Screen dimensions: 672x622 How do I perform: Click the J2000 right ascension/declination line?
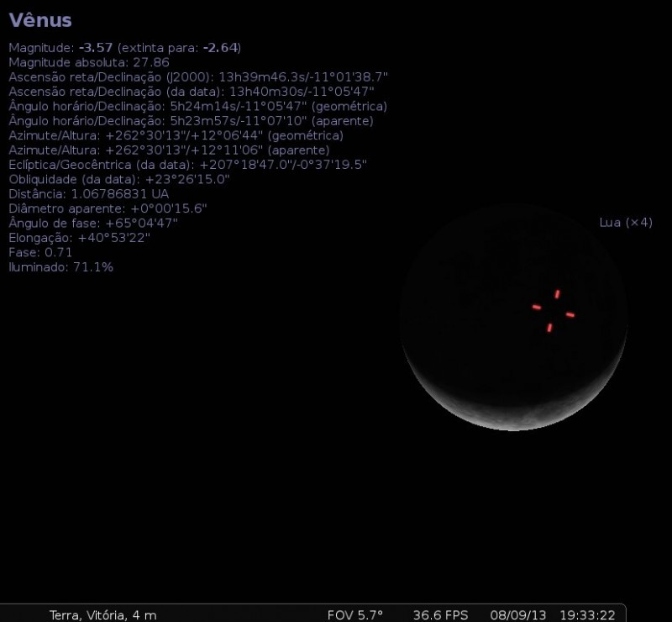[198, 76]
